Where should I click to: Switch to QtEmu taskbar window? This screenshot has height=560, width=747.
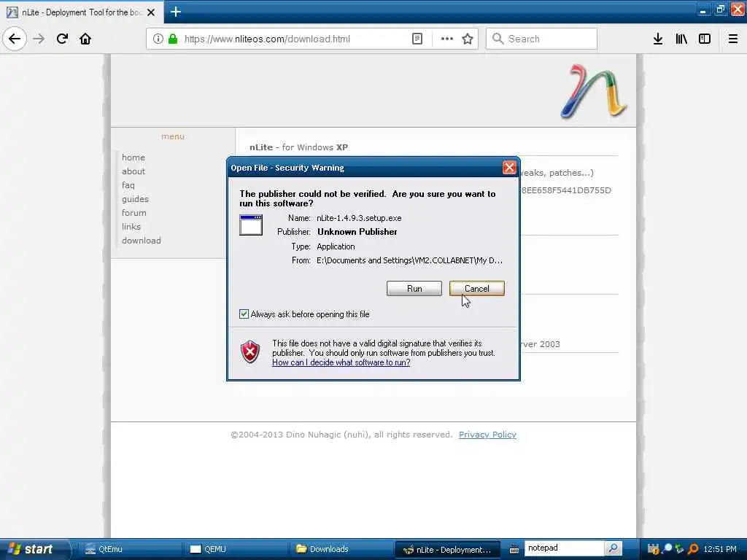128,549
